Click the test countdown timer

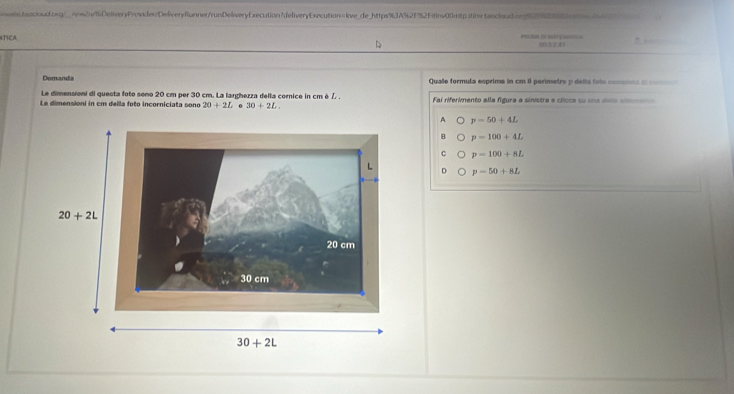(552, 45)
